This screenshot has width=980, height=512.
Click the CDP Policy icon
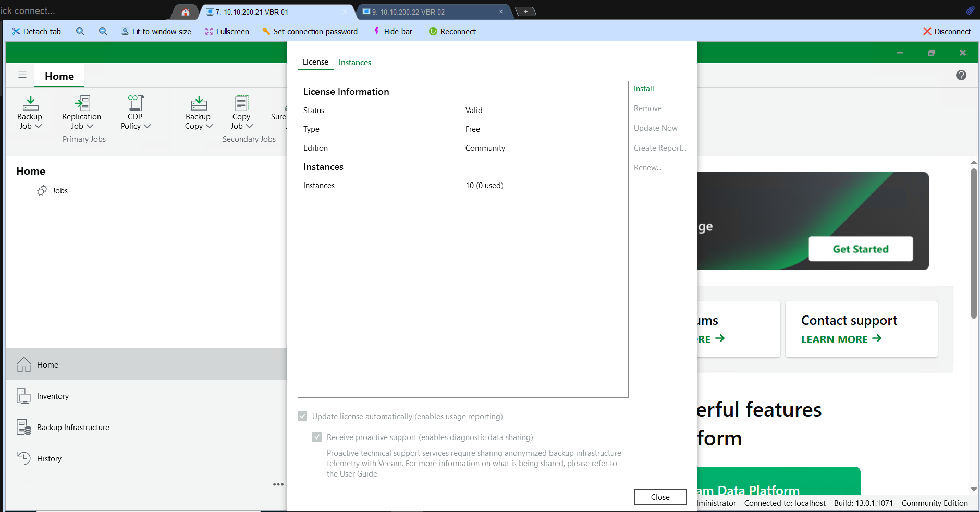[136, 103]
